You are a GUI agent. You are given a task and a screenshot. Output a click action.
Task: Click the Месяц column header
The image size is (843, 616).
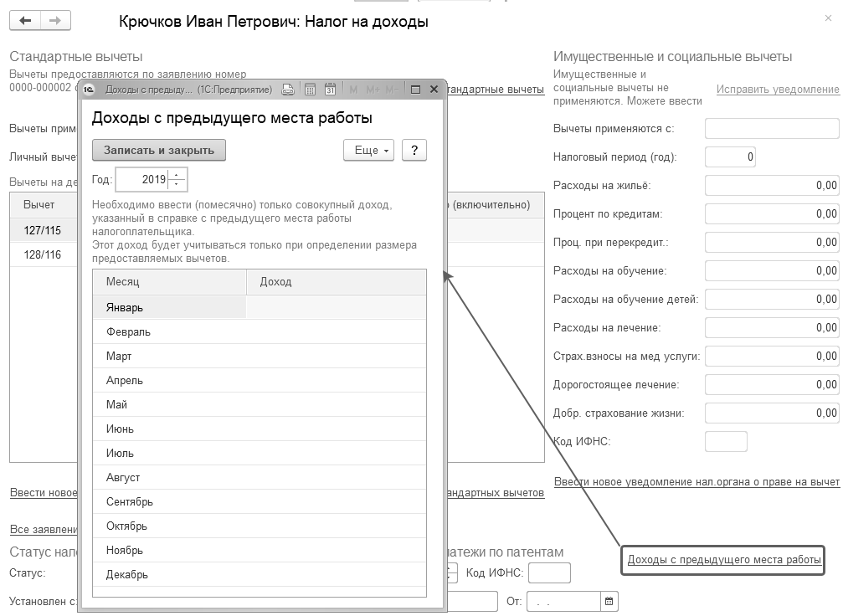[x=169, y=282]
